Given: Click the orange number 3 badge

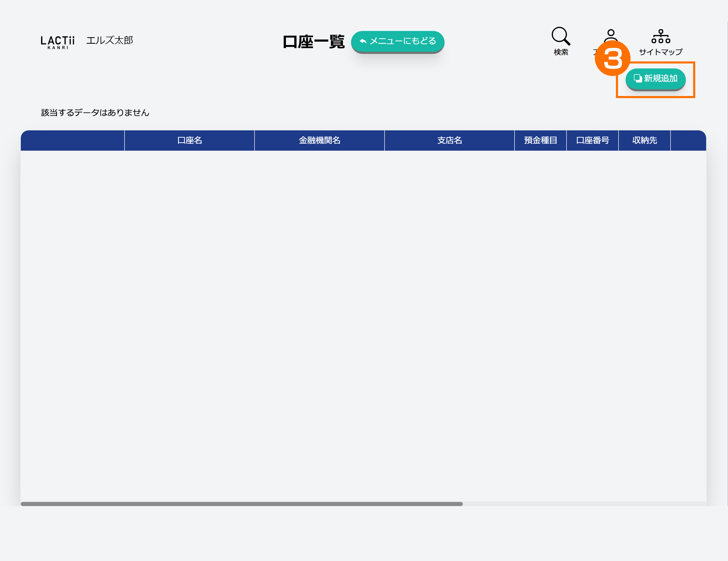Looking at the screenshot, I should (x=612, y=58).
